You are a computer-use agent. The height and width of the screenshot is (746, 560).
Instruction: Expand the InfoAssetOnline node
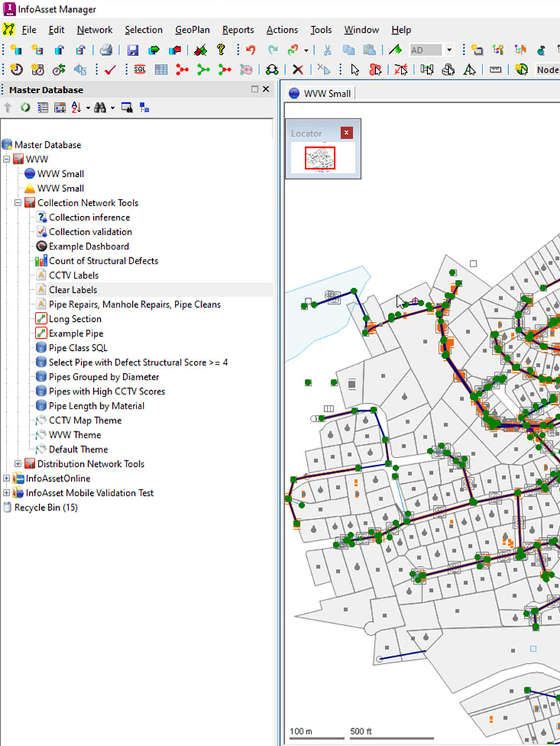click(x=7, y=478)
